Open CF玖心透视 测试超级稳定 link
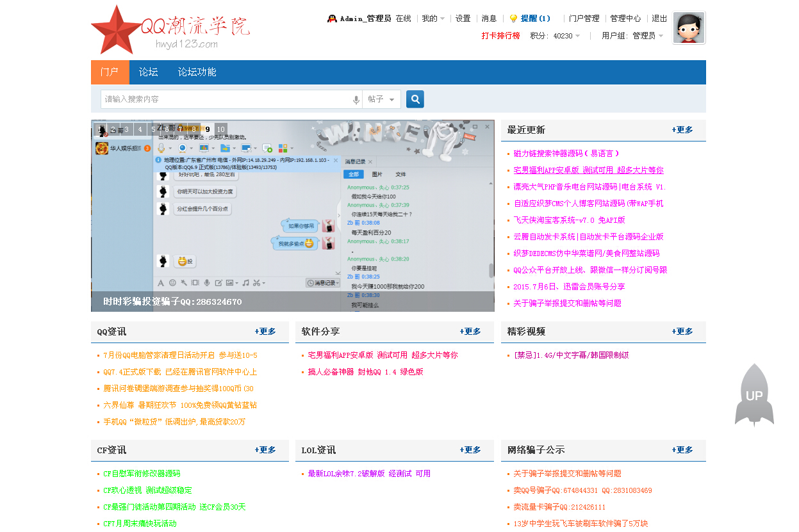This screenshot has height=532, width=799. [147, 490]
